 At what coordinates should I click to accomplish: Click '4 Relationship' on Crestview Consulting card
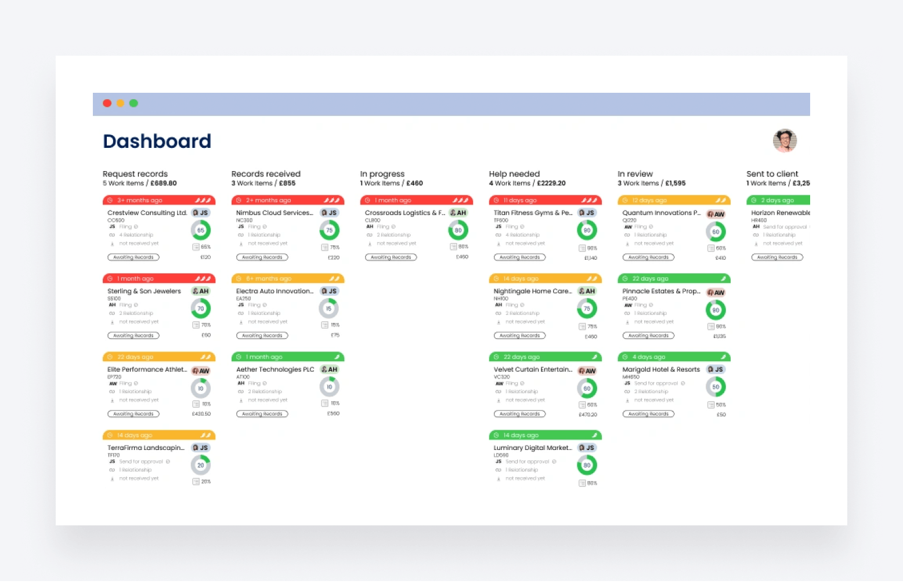point(136,235)
